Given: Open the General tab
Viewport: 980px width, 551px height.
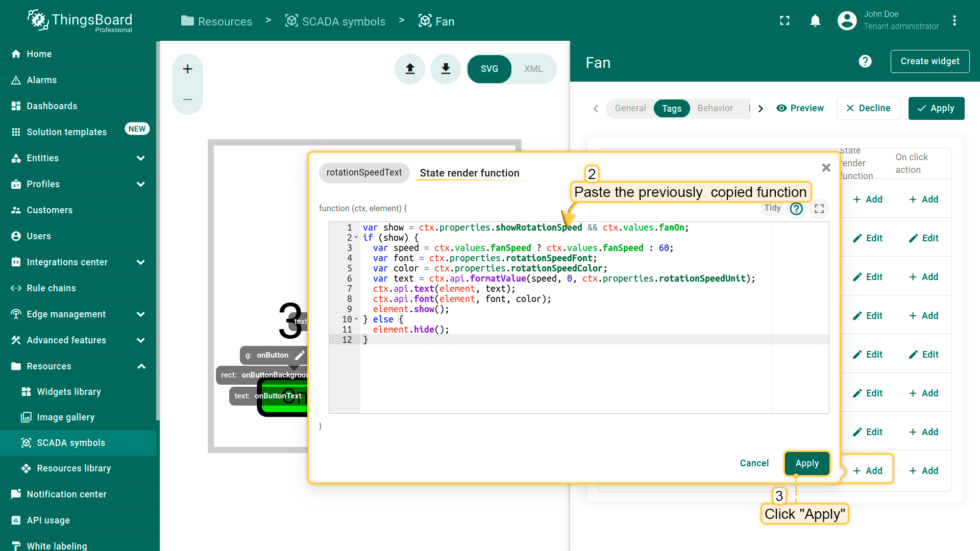Looking at the screenshot, I should [630, 108].
